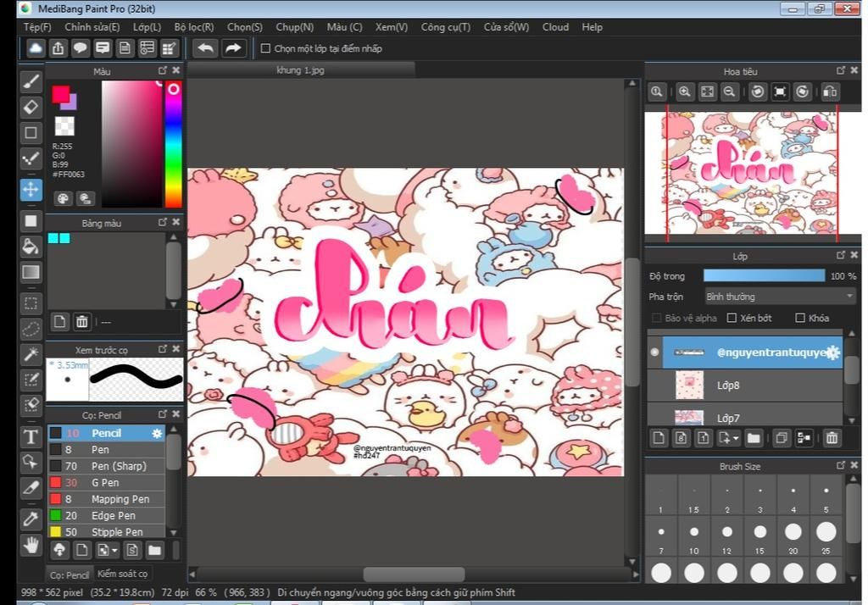Select the Brush tool in left toolbar

31,81
